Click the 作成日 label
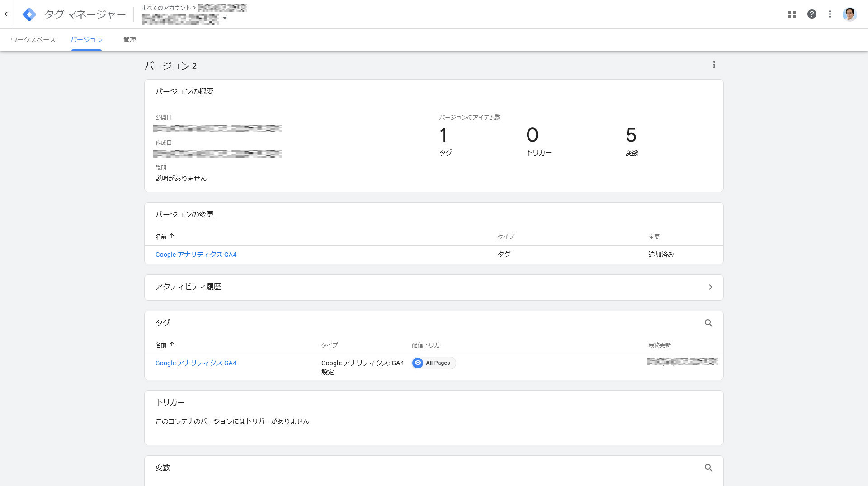868x486 pixels. (164, 142)
